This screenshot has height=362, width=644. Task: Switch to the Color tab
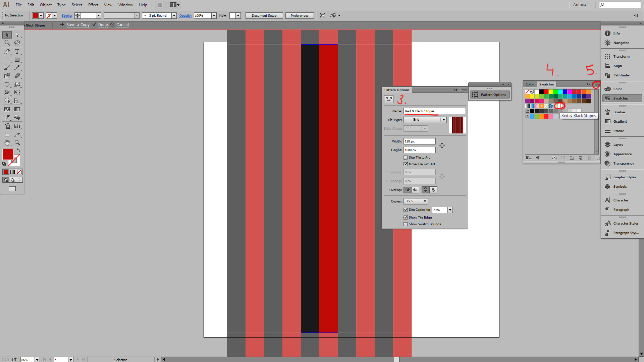[530, 84]
